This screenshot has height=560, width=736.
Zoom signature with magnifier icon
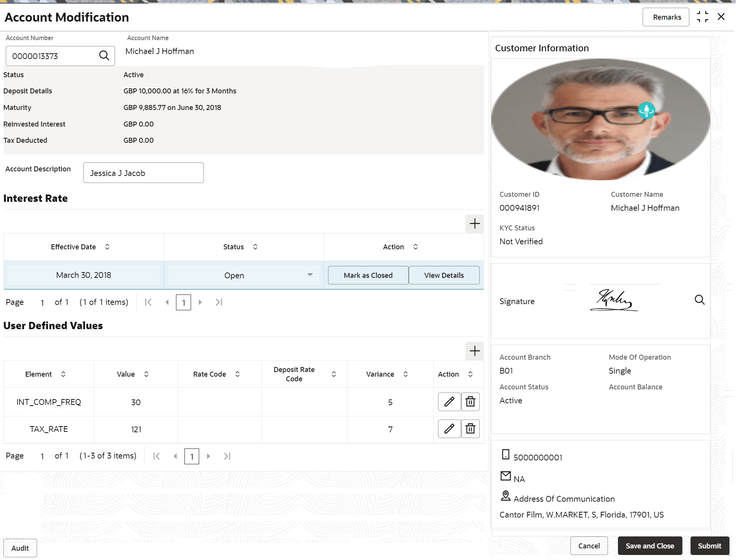(699, 300)
